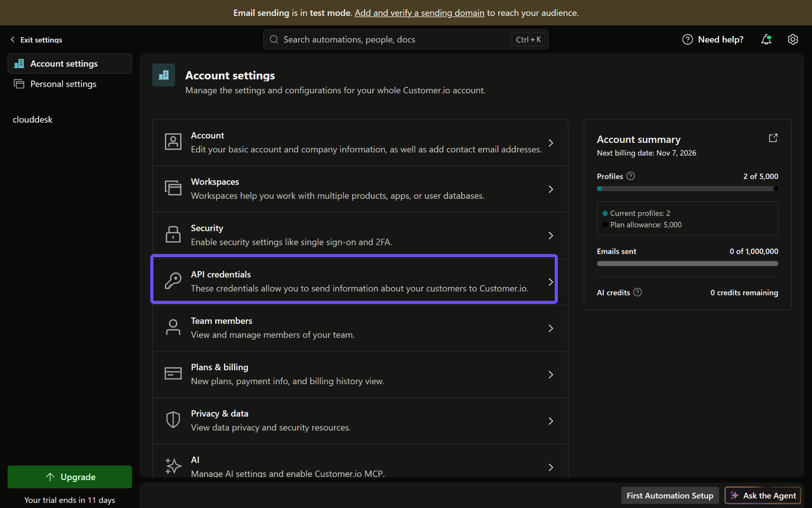Open the notifications bell icon
This screenshot has width=812, height=508.
(x=766, y=39)
